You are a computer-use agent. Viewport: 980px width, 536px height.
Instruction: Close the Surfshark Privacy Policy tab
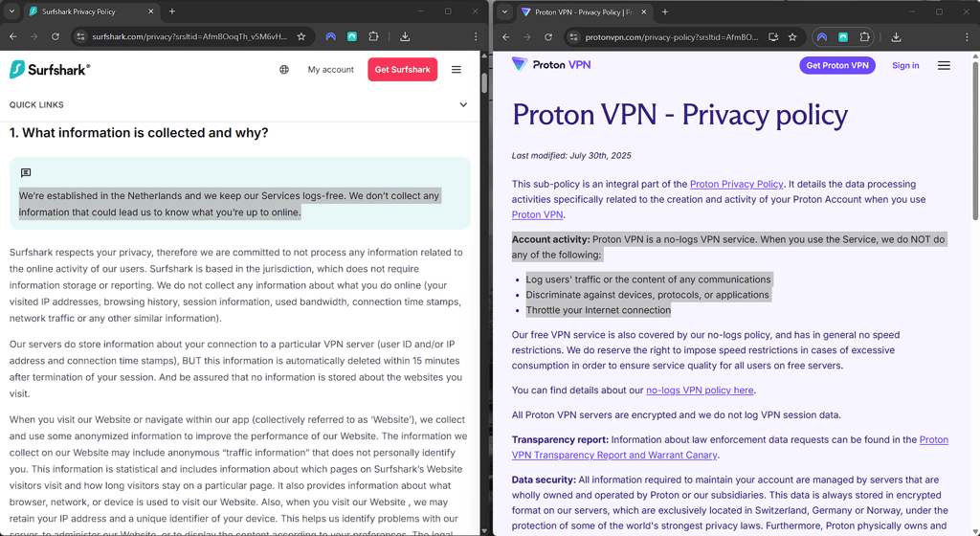click(x=150, y=11)
